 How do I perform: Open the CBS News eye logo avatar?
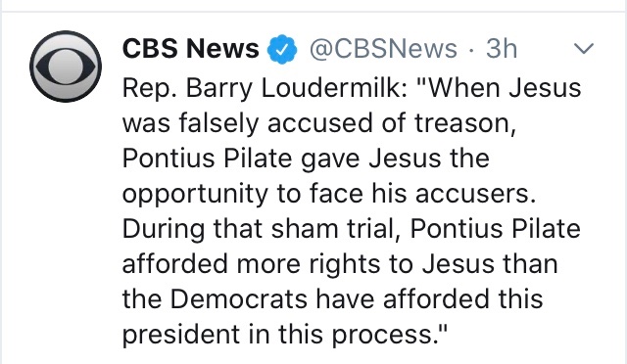(x=66, y=67)
